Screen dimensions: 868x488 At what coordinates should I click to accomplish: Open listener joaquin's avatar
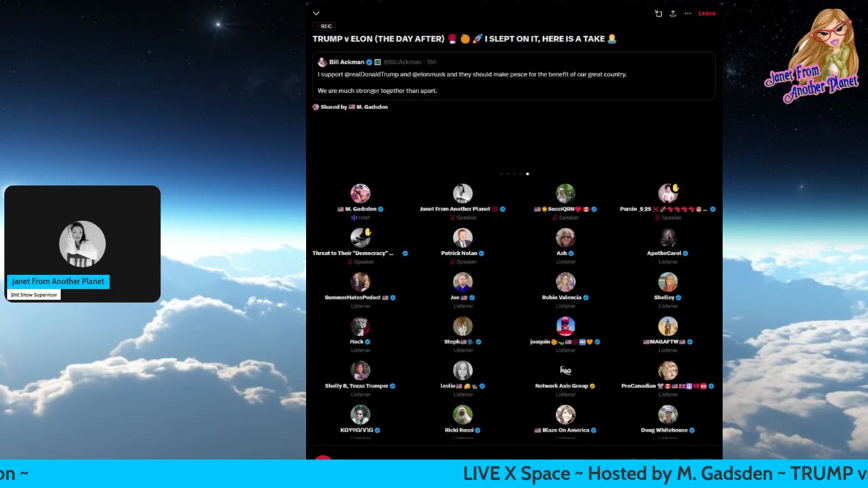tap(566, 326)
